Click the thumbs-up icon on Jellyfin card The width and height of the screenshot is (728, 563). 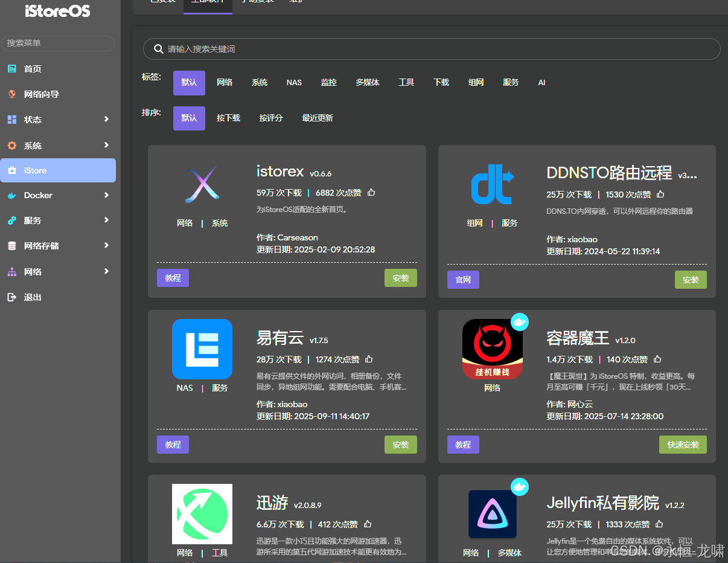(659, 524)
